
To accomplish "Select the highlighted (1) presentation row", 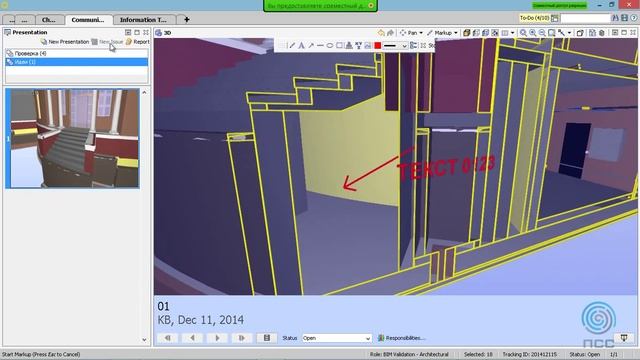I will click(x=77, y=62).
